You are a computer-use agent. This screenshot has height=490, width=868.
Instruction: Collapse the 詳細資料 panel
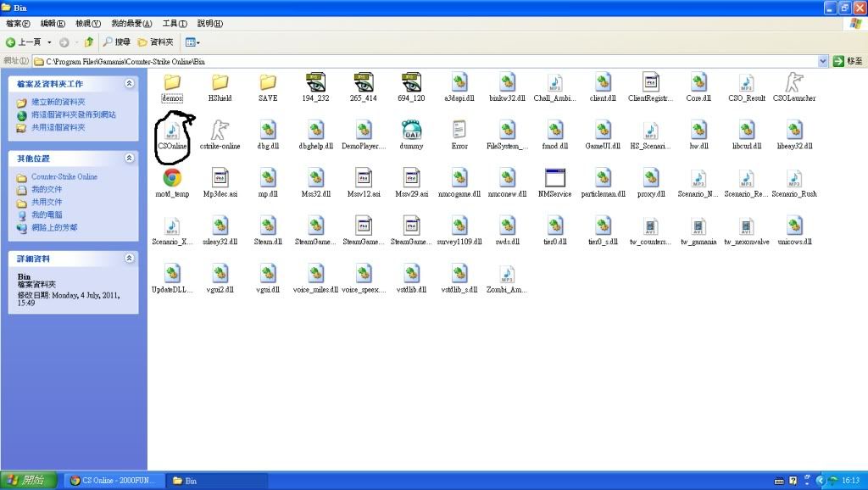point(129,258)
